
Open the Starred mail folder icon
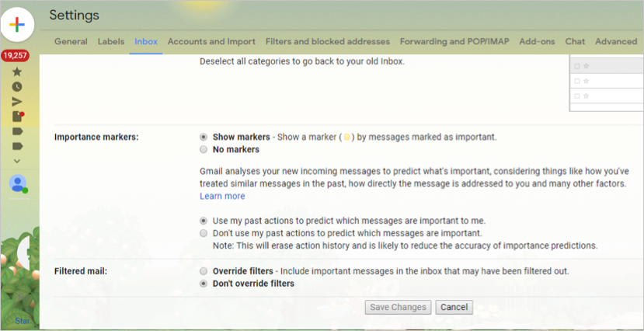point(17,71)
